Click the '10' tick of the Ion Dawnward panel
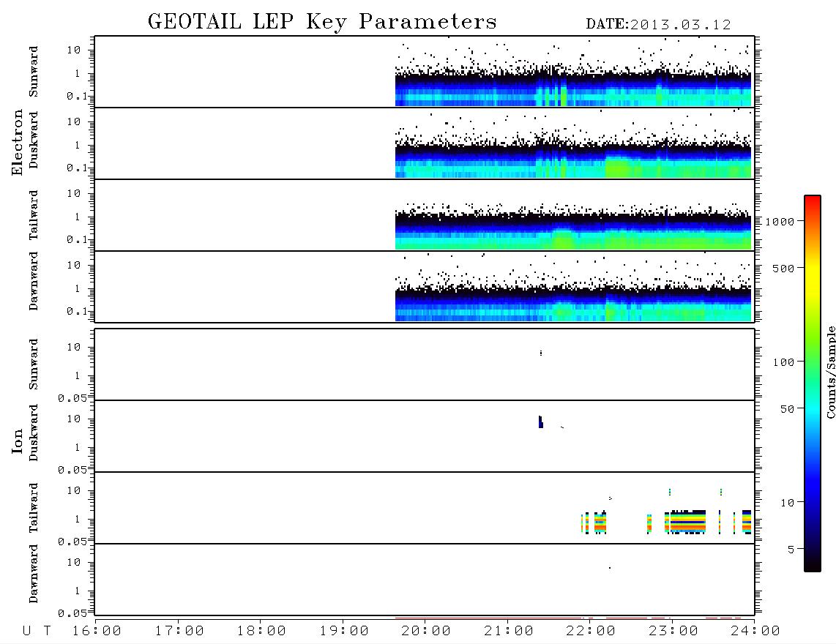This screenshot has height=644, width=836. [74, 563]
